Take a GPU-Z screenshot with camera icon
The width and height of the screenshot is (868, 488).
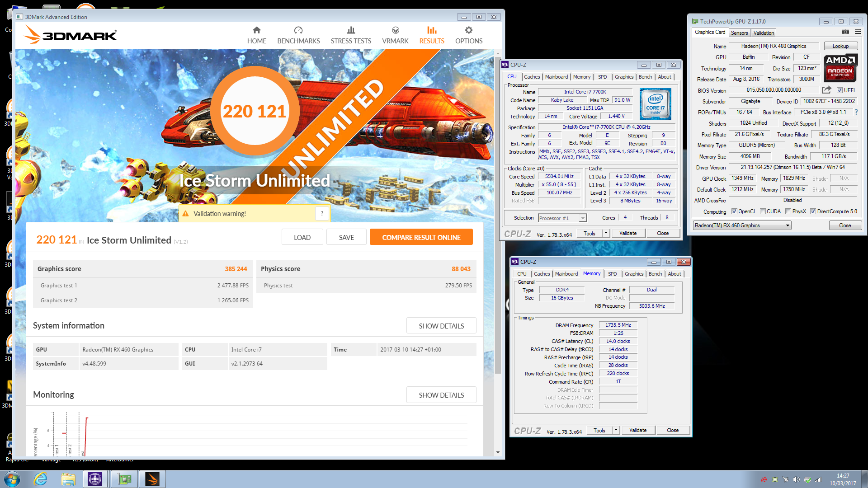[x=845, y=32]
